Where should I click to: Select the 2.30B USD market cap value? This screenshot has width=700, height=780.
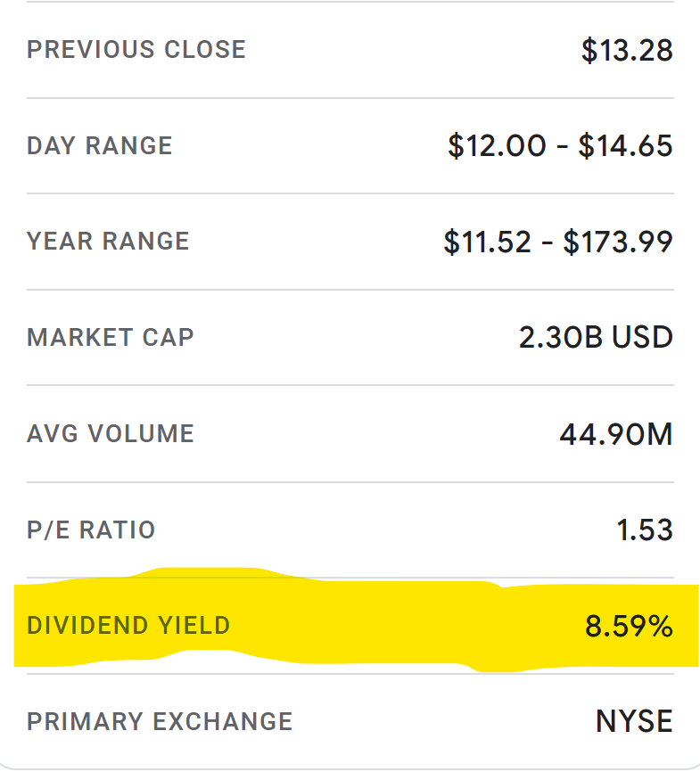click(x=596, y=337)
